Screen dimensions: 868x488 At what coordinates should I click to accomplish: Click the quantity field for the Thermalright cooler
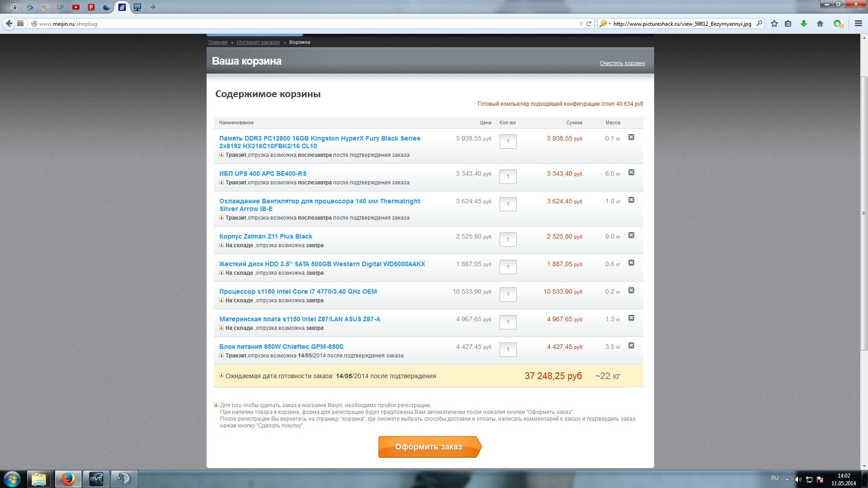[x=508, y=204]
